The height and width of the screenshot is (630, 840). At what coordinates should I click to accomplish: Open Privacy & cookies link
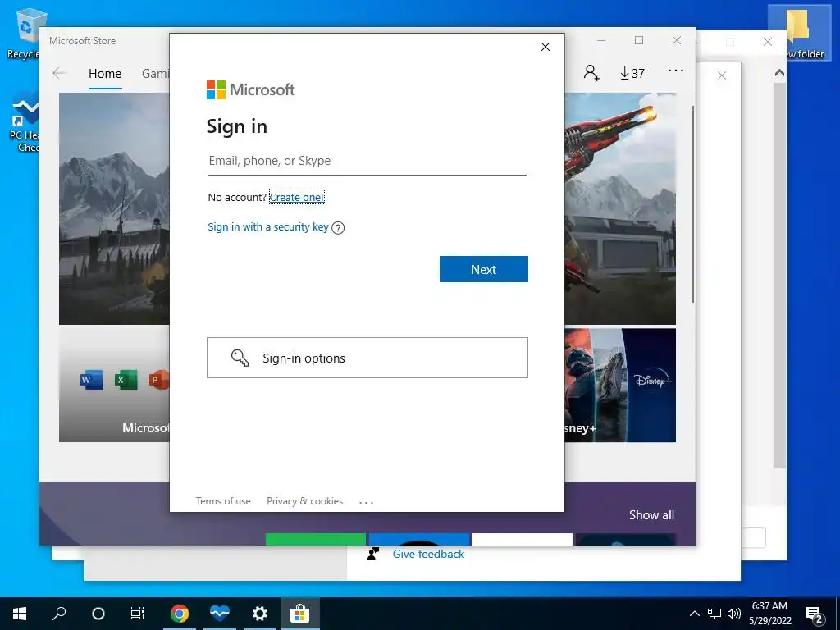(305, 501)
